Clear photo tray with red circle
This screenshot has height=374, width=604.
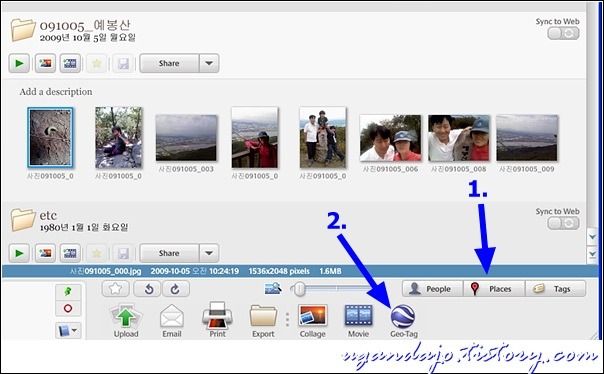tap(68, 309)
